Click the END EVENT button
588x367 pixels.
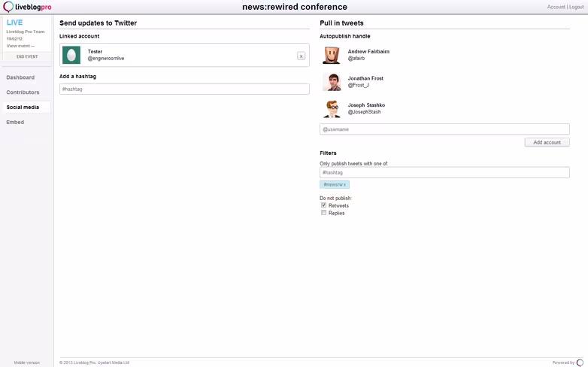(x=27, y=56)
